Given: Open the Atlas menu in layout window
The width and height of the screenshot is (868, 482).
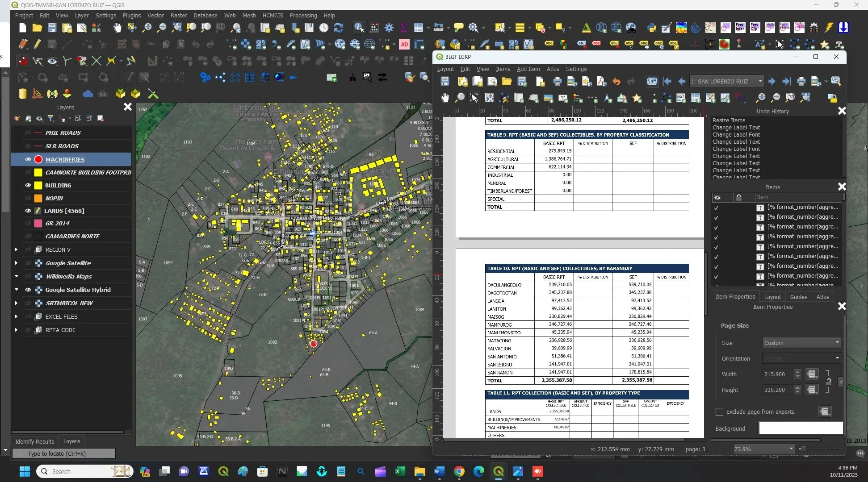Looking at the screenshot, I should click(x=553, y=69).
